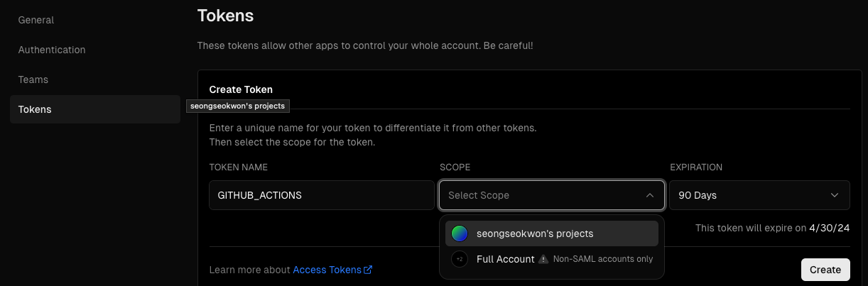
Task: Follow the Access Tokens link
Action: pyautogui.click(x=327, y=270)
